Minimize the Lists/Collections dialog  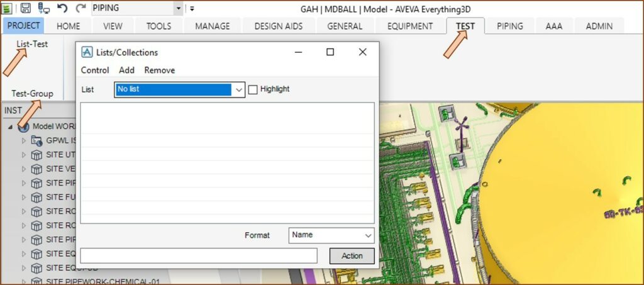[299, 52]
